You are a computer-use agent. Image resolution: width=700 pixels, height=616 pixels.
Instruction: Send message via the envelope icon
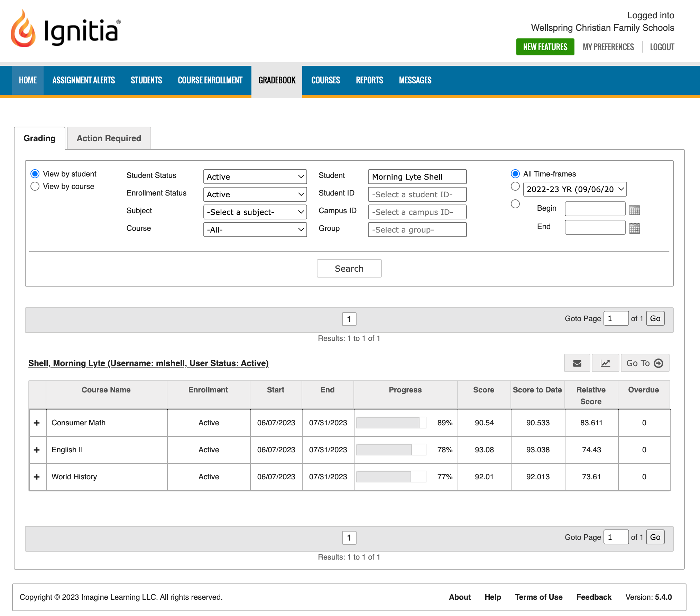tap(577, 363)
